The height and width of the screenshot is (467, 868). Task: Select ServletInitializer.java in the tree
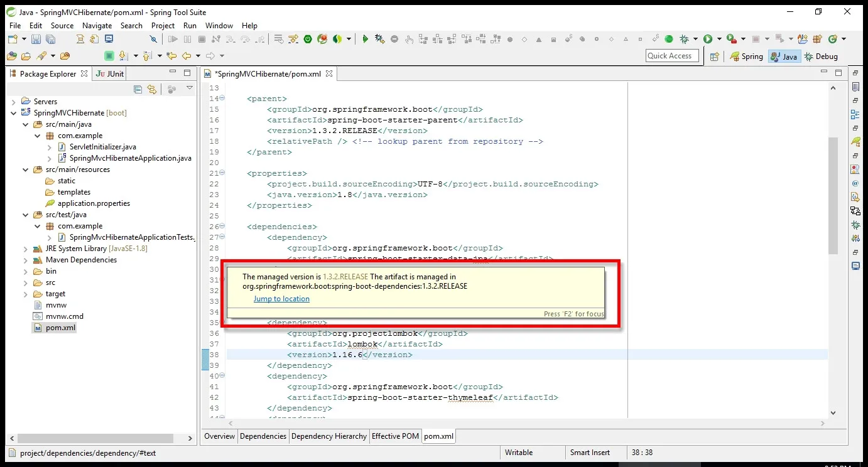pyautogui.click(x=103, y=147)
